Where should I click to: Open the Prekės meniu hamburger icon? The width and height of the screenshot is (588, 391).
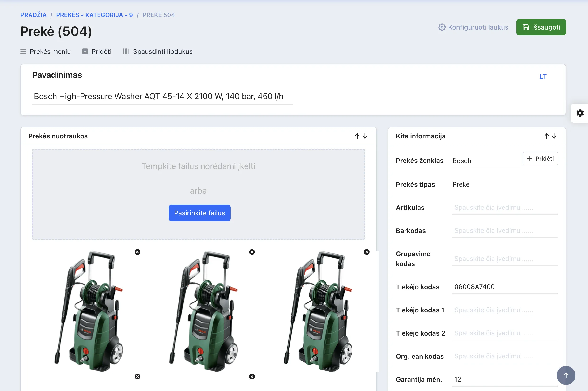pos(23,52)
